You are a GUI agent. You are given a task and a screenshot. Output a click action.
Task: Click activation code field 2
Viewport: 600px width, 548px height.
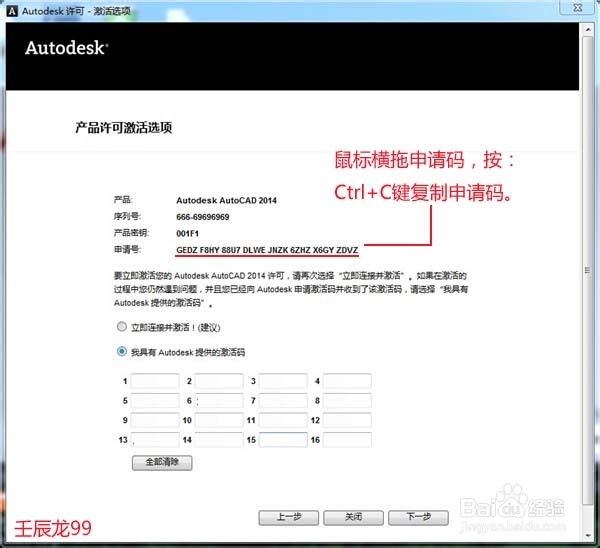coord(219,381)
